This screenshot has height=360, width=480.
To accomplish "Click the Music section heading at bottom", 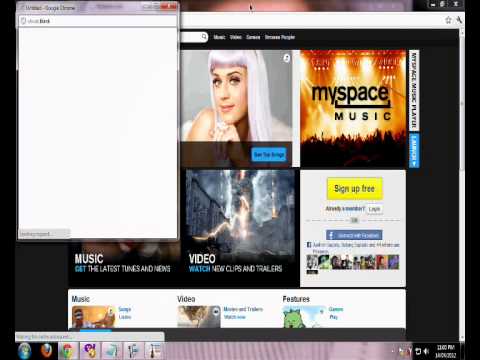I will click(x=81, y=299).
